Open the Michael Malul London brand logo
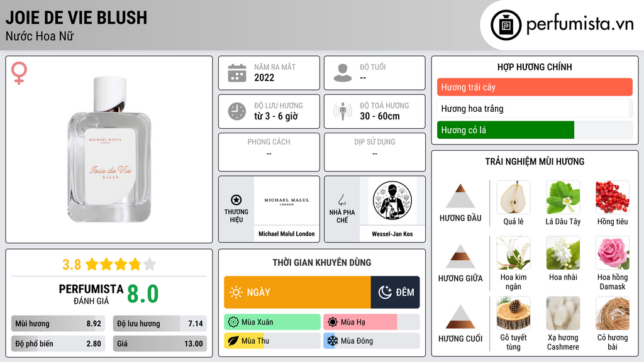Image resolution: width=644 pixels, height=362 pixels. pos(287,202)
